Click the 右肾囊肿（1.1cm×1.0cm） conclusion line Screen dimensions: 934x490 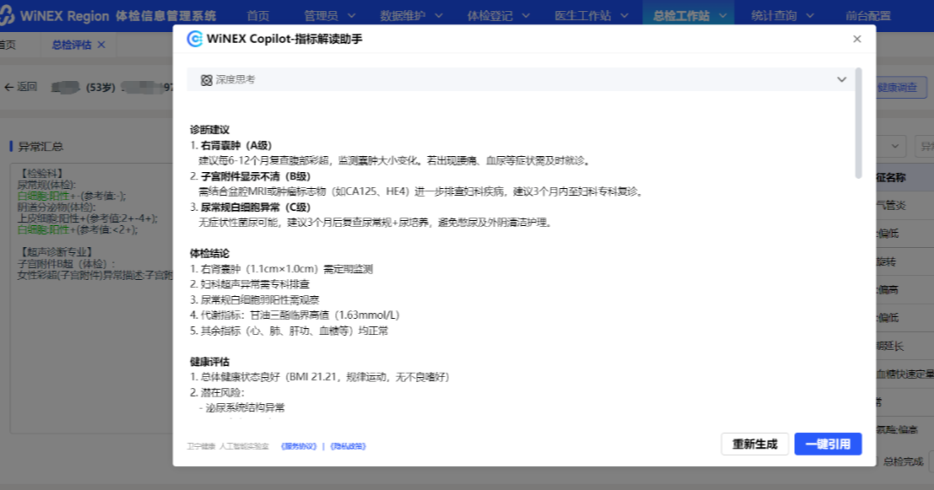(281, 269)
